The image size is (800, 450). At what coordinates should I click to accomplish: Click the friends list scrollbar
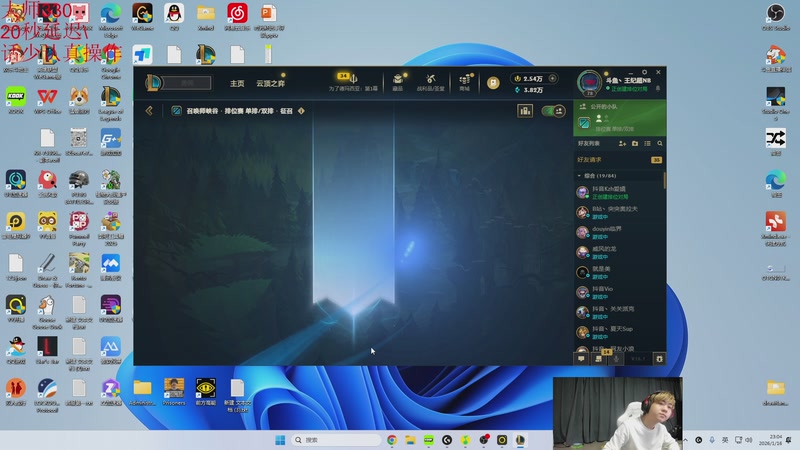(x=664, y=181)
